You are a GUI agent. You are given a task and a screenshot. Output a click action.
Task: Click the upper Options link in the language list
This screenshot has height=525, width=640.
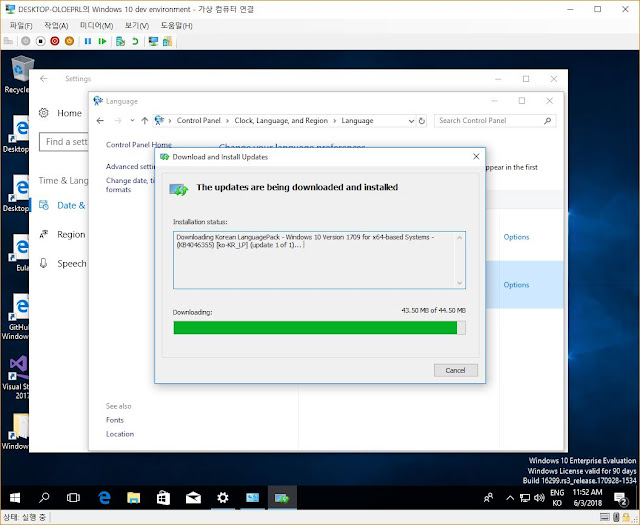point(516,237)
